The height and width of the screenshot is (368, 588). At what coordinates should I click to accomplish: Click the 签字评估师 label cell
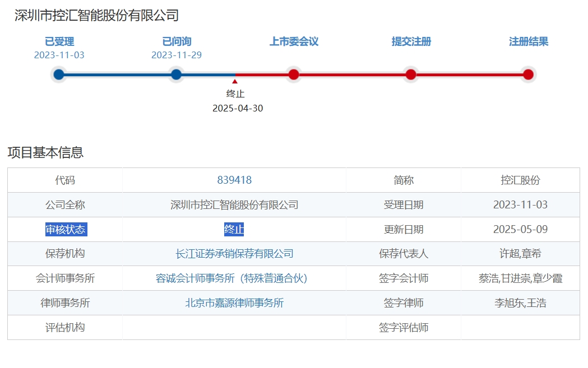(404, 328)
